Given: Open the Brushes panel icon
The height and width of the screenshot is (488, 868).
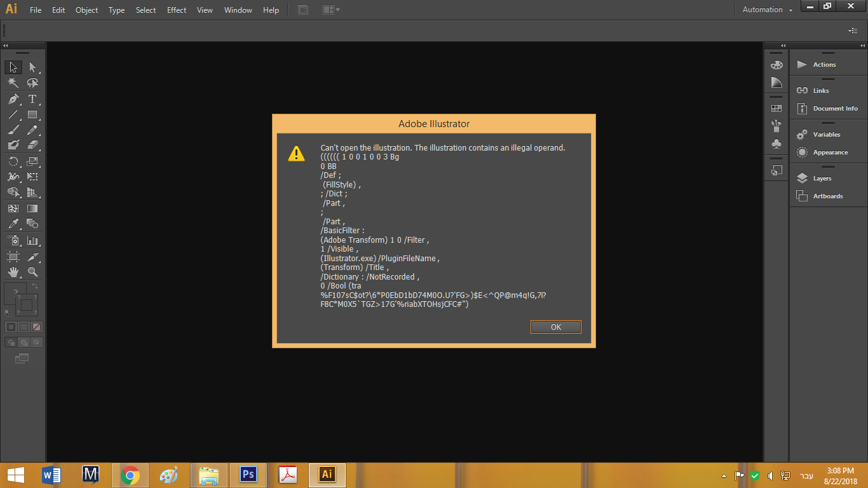Looking at the screenshot, I should (x=776, y=126).
